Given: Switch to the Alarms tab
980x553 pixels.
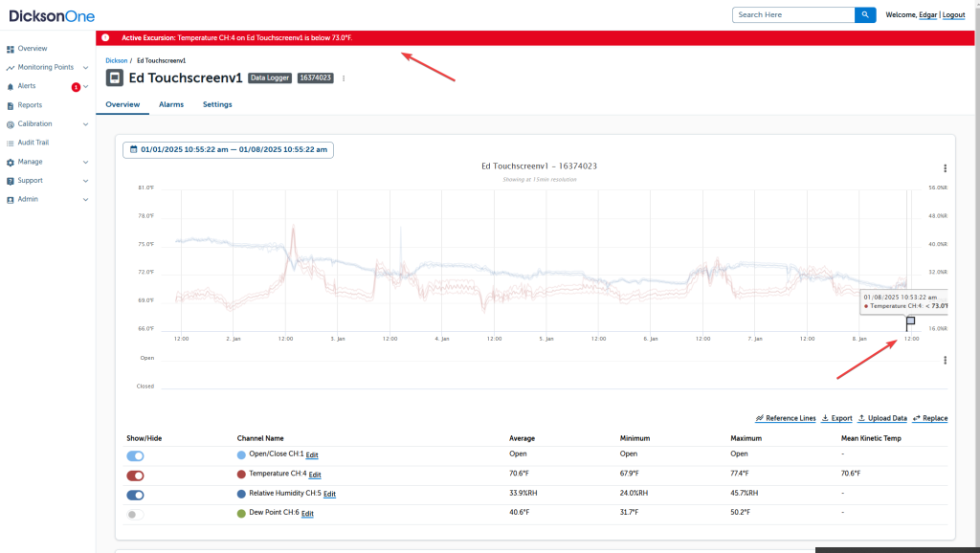Looking at the screenshot, I should [x=171, y=104].
